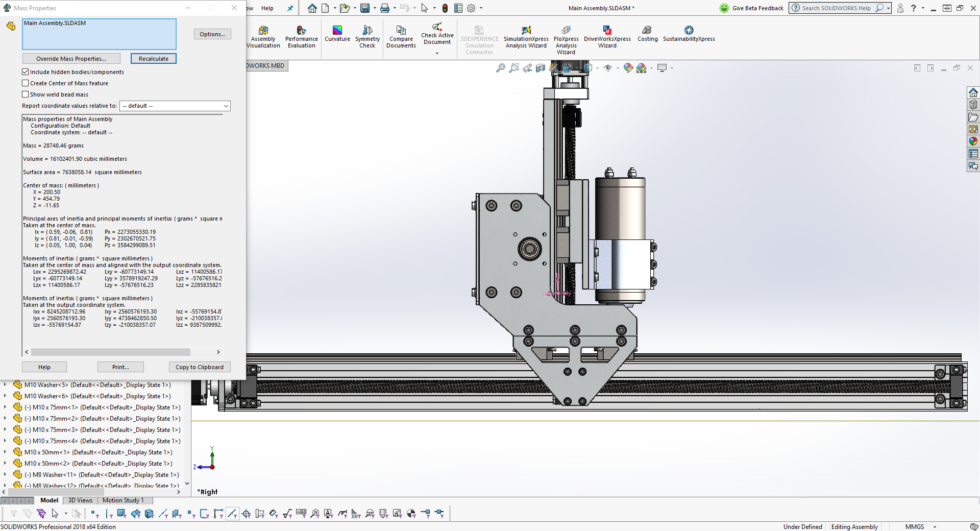
Task: Open the 3D Views tab
Action: (x=80, y=500)
